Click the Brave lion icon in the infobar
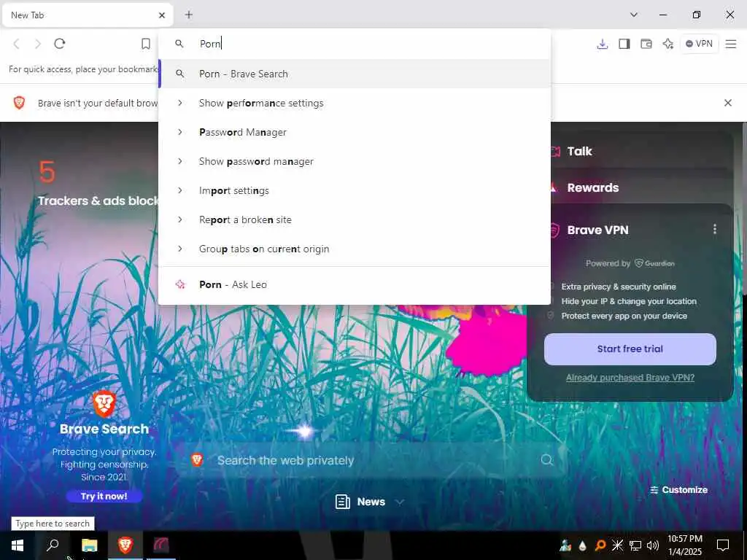The height and width of the screenshot is (560, 747). (x=19, y=102)
